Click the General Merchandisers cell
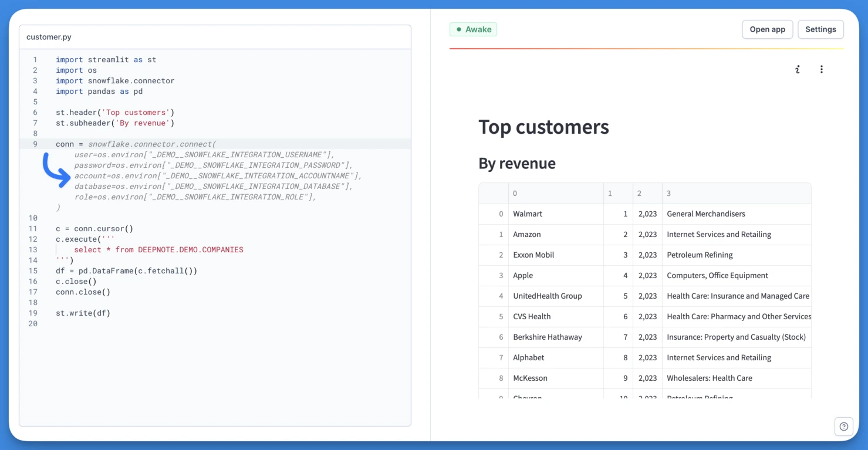The height and width of the screenshot is (450, 868). (737, 214)
